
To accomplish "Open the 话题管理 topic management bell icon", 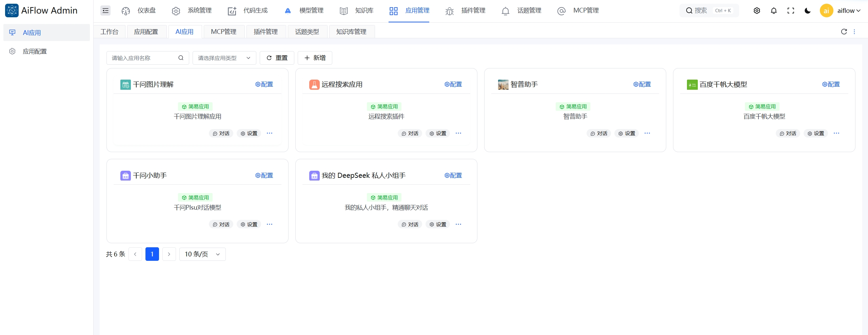I will [505, 11].
